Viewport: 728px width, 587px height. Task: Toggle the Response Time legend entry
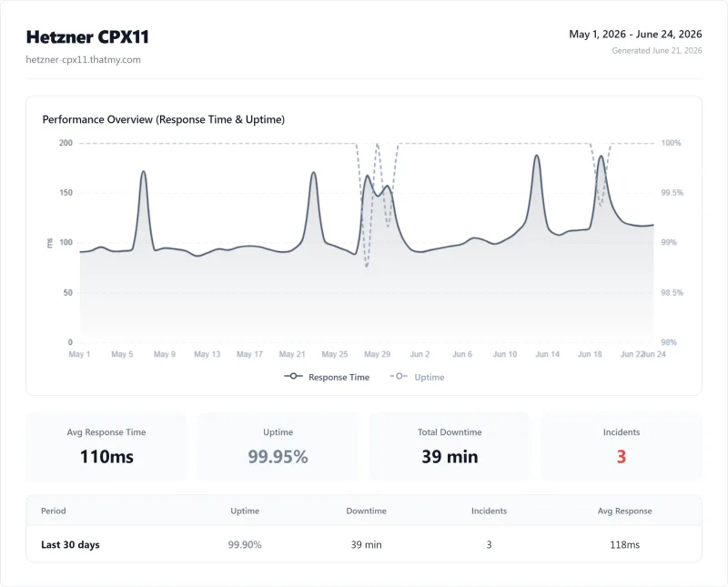(x=327, y=377)
